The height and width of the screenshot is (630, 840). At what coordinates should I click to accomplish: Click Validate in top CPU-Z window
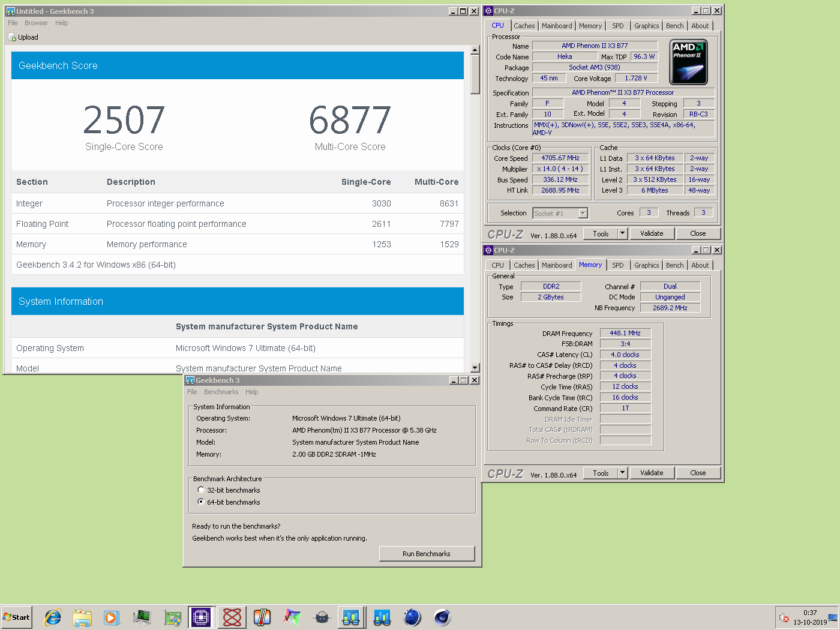[x=652, y=233]
